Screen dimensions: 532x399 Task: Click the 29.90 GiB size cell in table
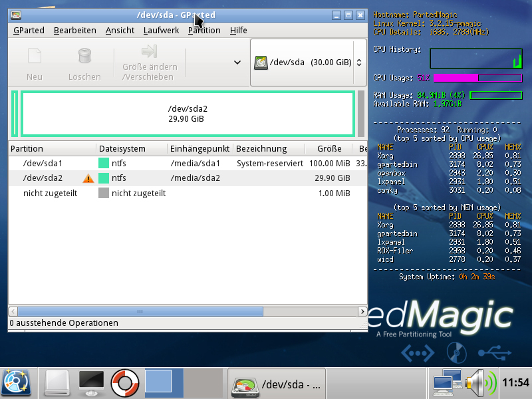tap(332, 178)
